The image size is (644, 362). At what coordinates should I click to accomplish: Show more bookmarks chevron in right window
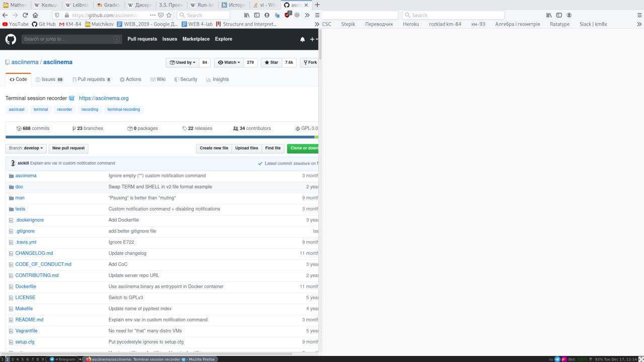pyautogui.click(x=639, y=24)
